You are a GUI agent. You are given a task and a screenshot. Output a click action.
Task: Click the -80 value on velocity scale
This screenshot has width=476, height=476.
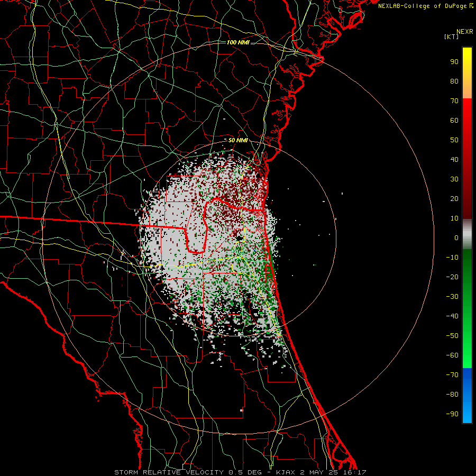[x=452, y=395]
